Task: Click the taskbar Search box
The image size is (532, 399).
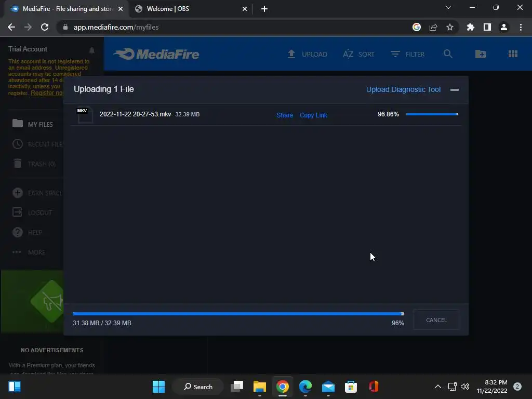Action: click(198, 387)
